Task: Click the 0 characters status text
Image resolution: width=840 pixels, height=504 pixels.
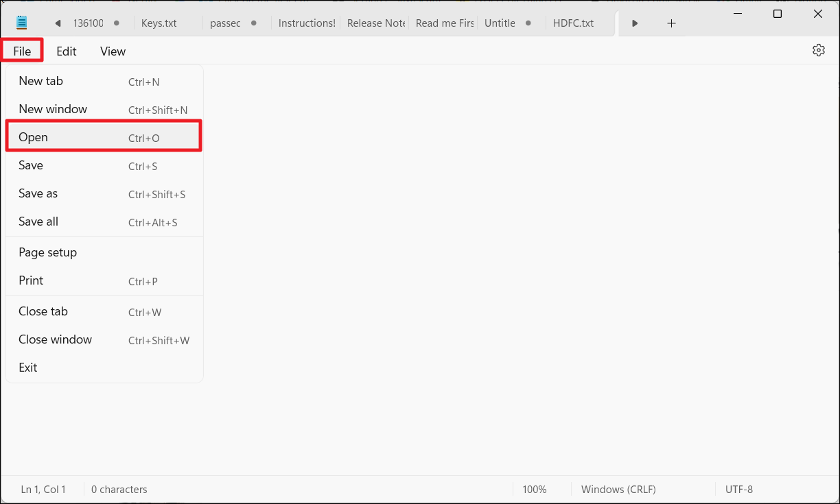Action: point(119,490)
